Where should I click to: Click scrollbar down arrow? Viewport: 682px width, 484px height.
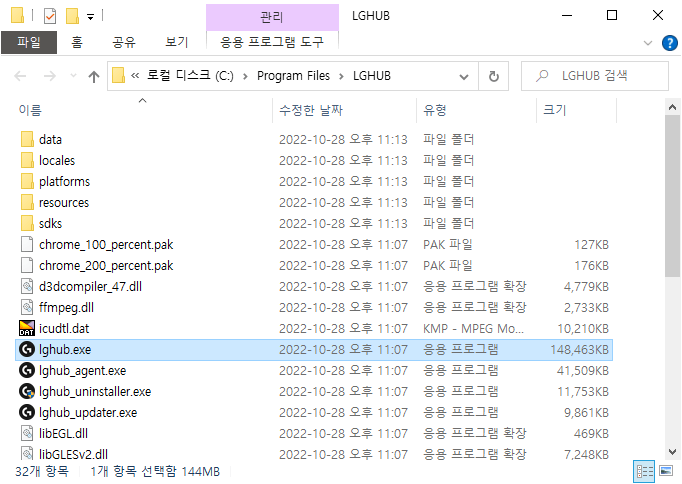tap(672, 452)
